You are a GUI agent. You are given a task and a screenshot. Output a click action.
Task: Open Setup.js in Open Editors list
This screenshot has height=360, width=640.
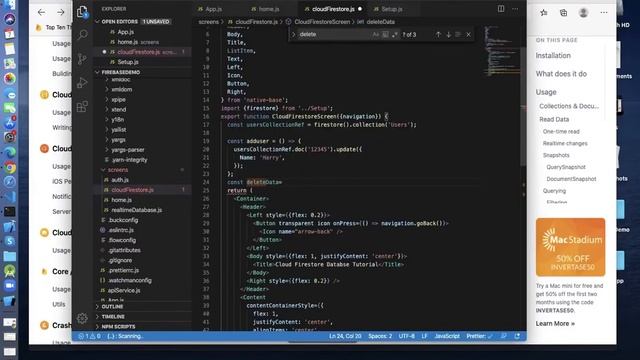[128, 62]
